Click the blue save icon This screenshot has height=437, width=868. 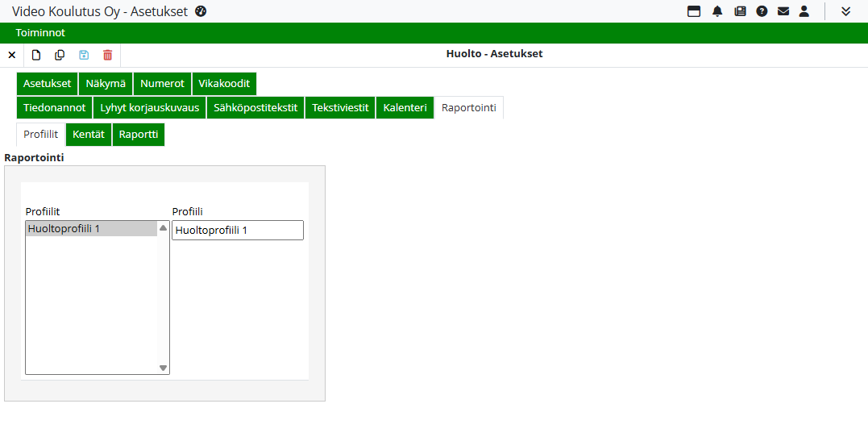tap(84, 55)
